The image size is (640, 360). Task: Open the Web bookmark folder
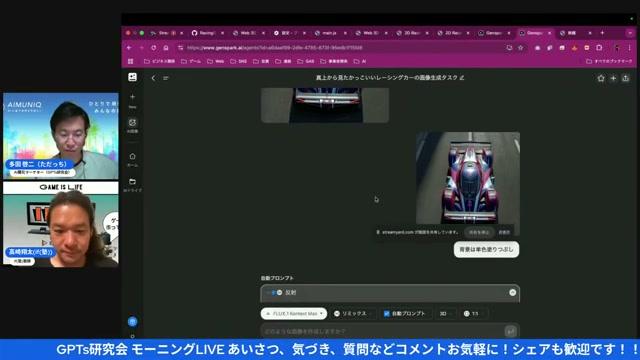coord(216,61)
